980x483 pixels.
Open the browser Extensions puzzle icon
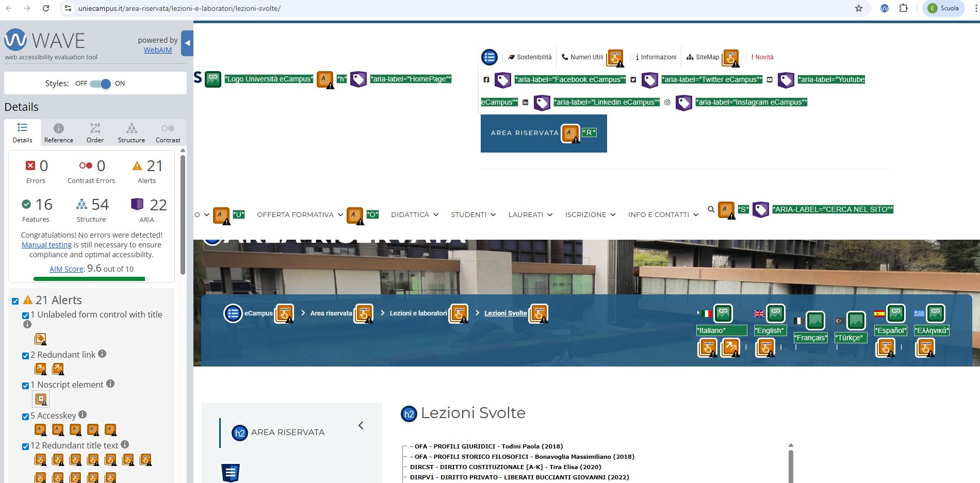pyautogui.click(x=903, y=8)
